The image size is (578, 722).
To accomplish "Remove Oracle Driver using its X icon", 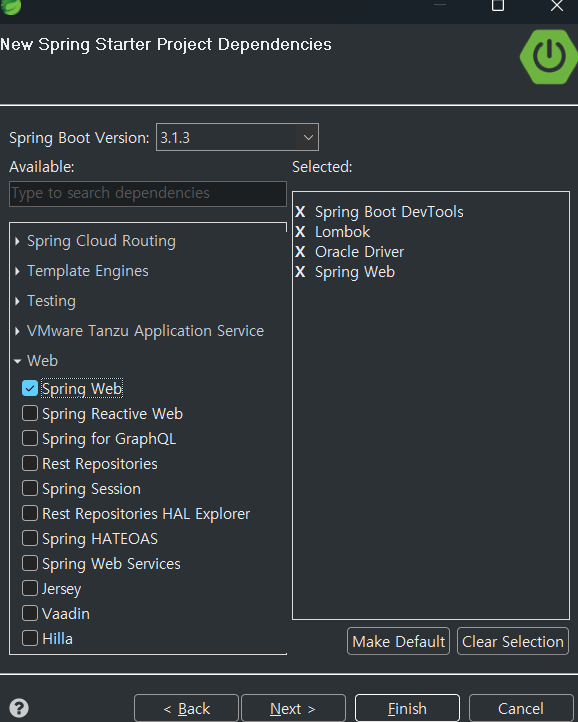I will tap(300, 252).
